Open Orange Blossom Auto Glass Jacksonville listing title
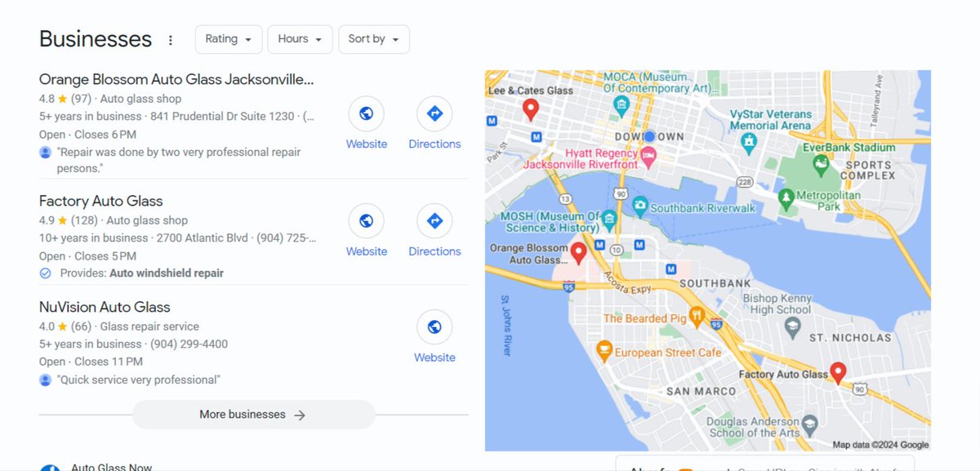The image size is (980, 471). (x=176, y=79)
